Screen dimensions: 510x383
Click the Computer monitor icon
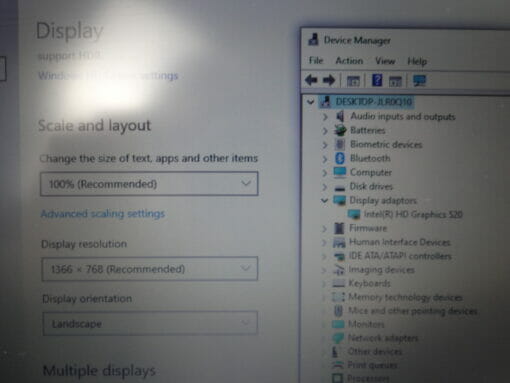(x=340, y=172)
